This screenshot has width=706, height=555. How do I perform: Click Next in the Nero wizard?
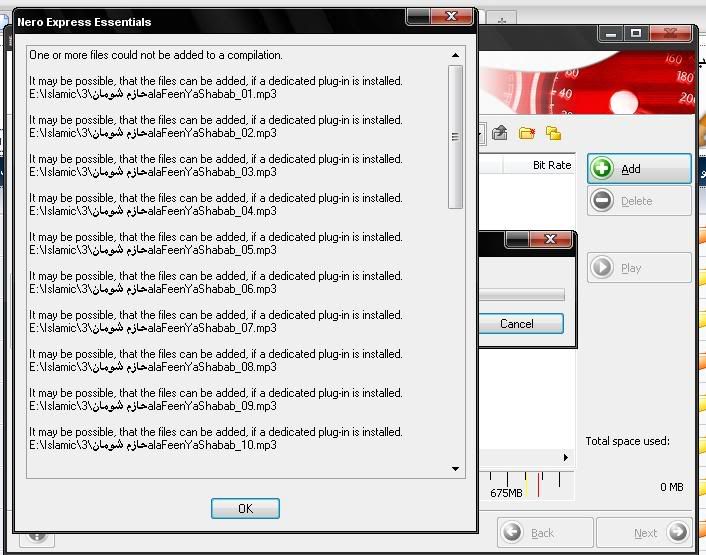(644, 532)
